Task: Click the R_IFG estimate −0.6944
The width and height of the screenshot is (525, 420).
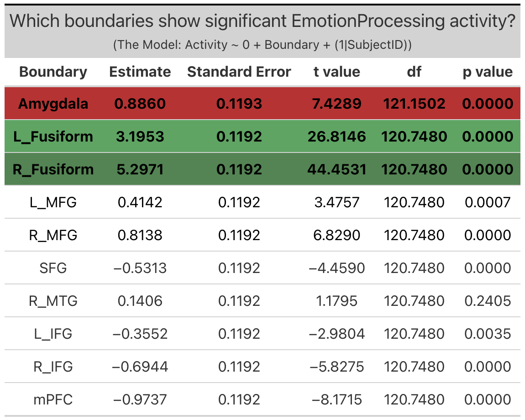Action: 140,367
